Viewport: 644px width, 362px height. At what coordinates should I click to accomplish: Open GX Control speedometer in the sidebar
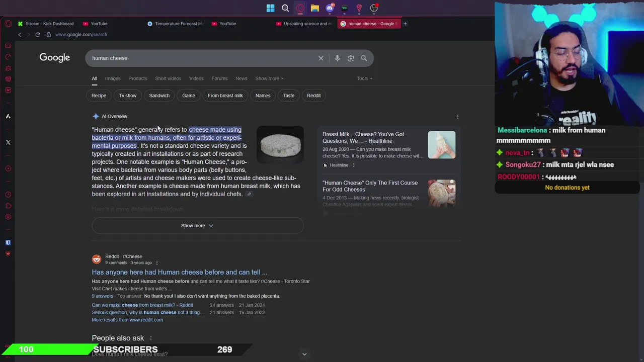click(x=8, y=57)
